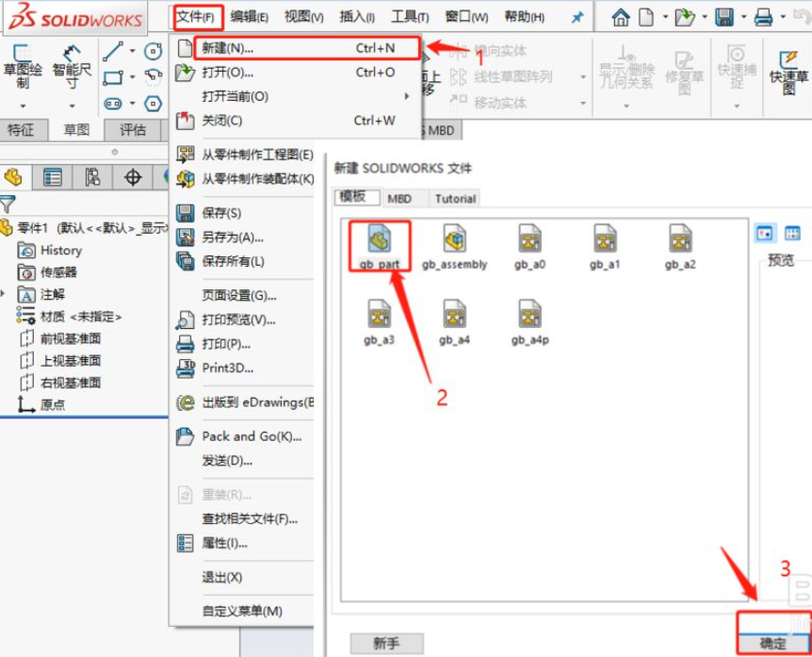Select the History tree item

50,250
